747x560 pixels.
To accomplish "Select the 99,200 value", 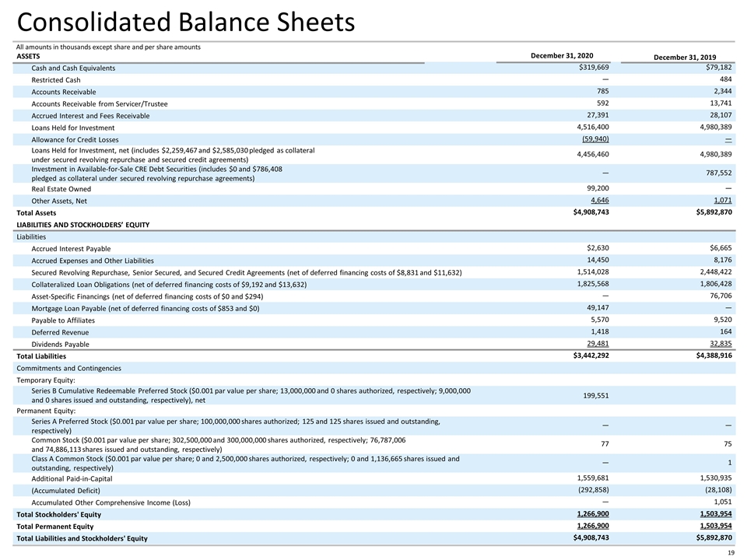I will [598, 188].
